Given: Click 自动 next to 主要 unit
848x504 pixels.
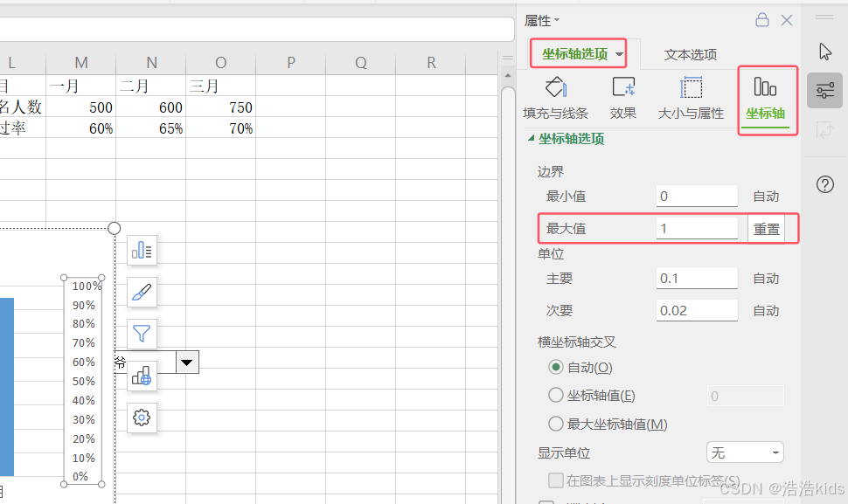Looking at the screenshot, I should click(x=766, y=278).
